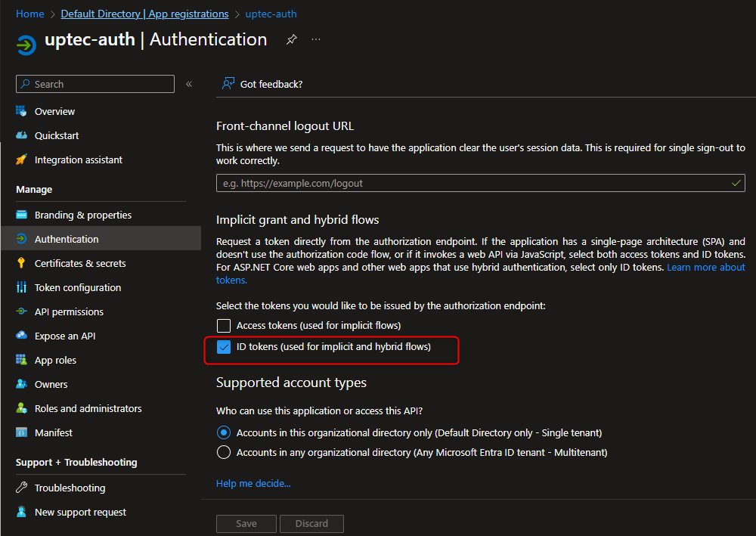Click the Front-channel logout URL field
Screen dimensions: 756x536
(472, 183)
